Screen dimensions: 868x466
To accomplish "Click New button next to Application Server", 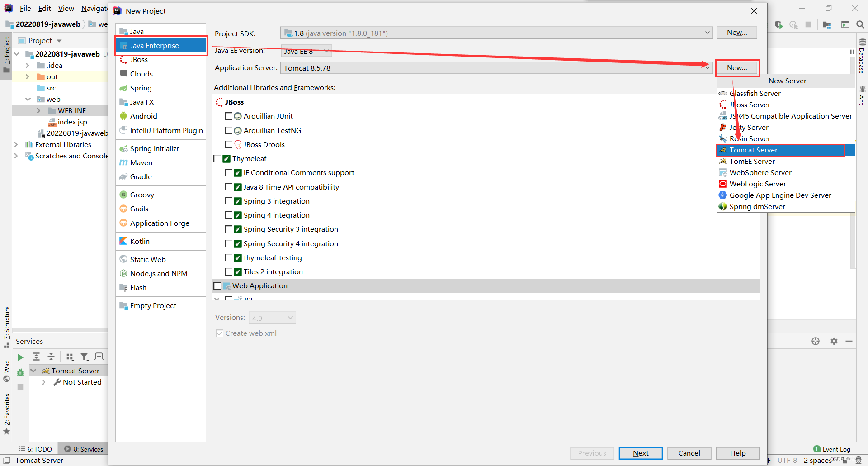I will (737, 68).
